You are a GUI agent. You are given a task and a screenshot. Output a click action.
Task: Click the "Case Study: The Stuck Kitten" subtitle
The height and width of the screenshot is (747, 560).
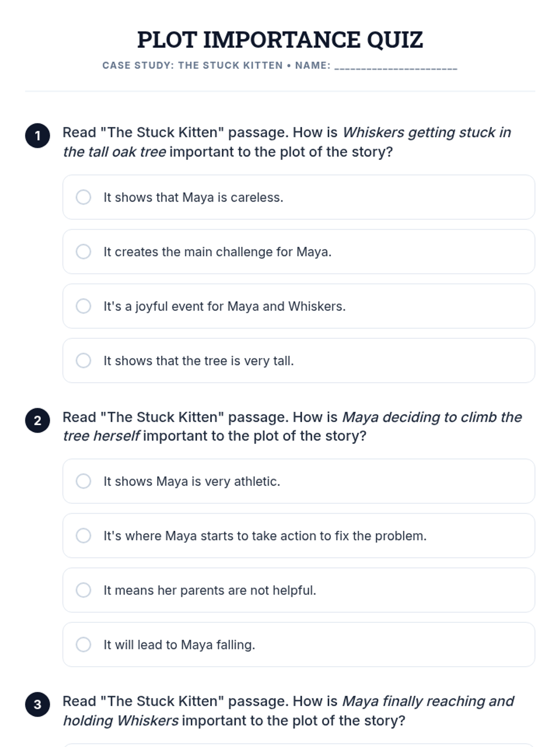[192, 65]
